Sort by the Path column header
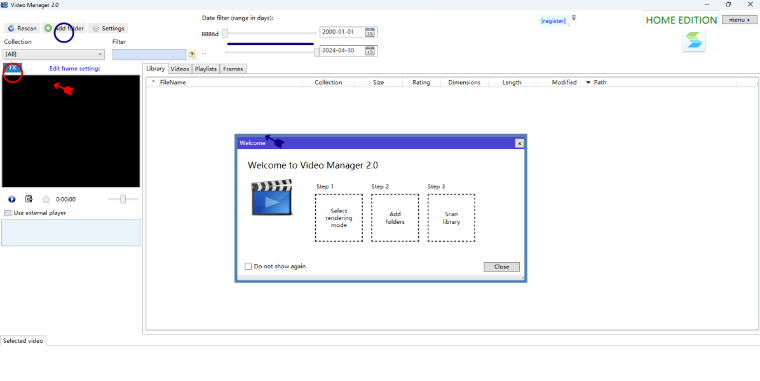 pos(664,82)
